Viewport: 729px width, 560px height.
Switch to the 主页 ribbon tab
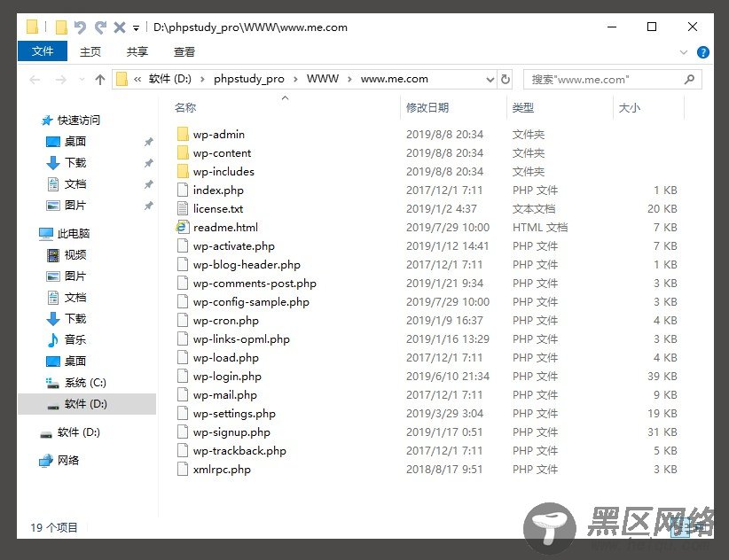90,51
